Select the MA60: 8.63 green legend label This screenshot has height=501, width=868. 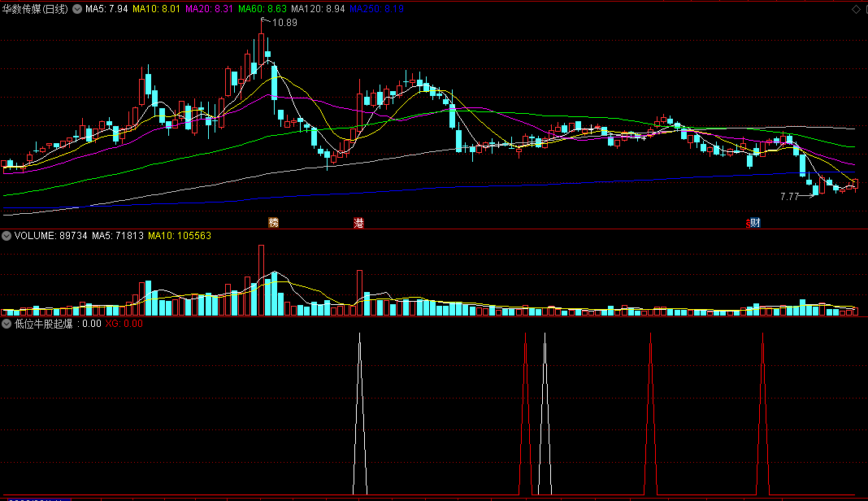click(x=262, y=9)
